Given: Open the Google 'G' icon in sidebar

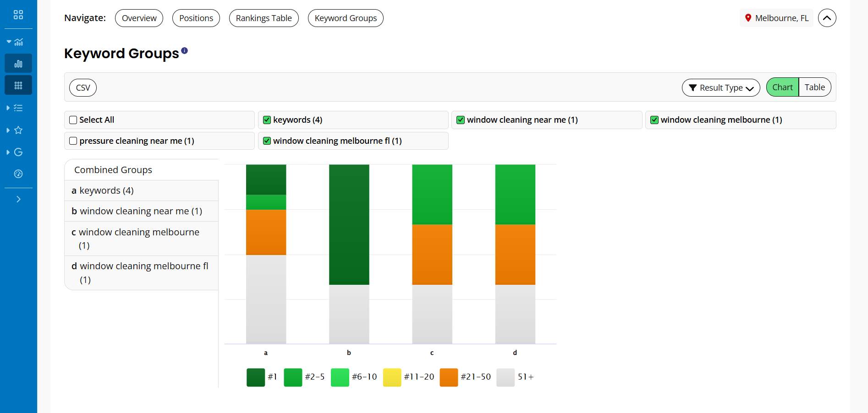Looking at the screenshot, I should (18, 152).
